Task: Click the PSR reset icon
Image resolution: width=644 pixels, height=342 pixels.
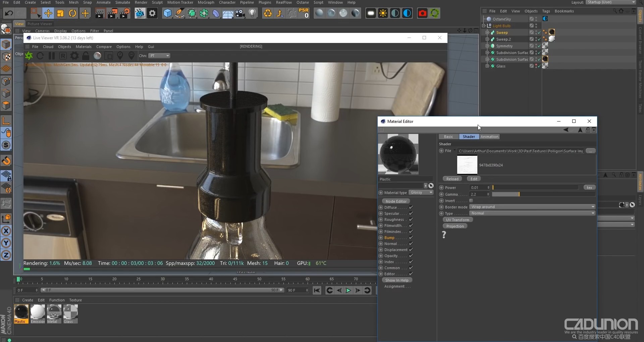Action: pos(304,13)
